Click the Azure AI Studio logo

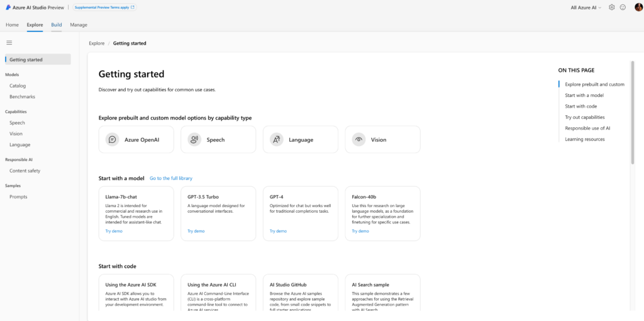tap(9, 8)
